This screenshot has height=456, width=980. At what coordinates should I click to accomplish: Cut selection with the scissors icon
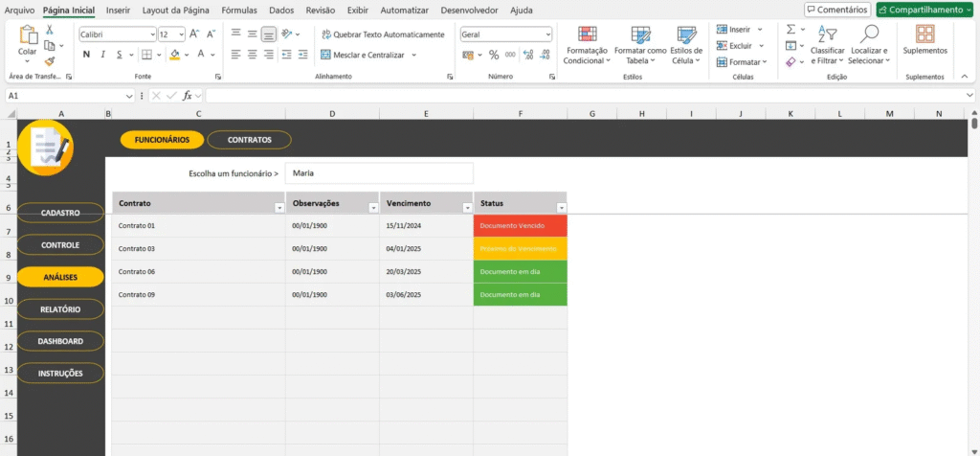[x=49, y=33]
